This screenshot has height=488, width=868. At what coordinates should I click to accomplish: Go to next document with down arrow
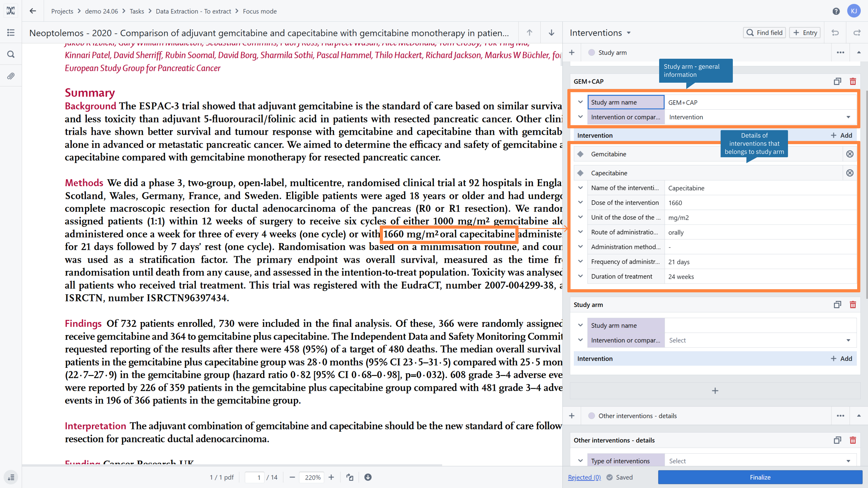(x=551, y=33)
